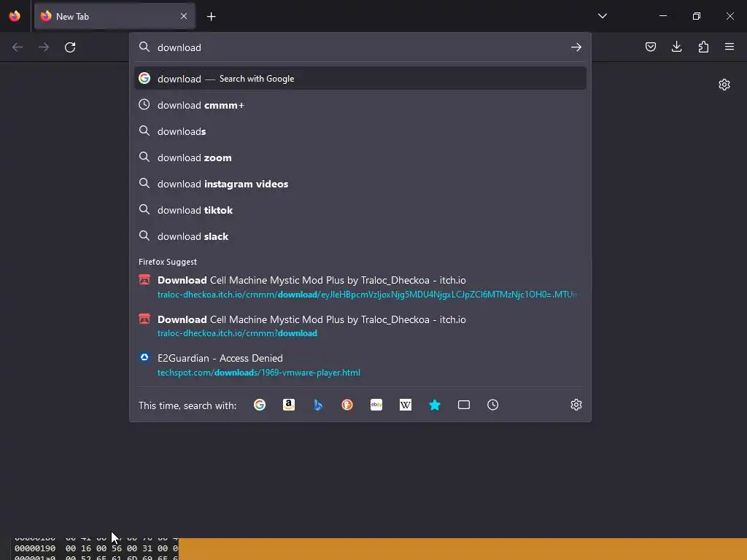Click hex line 00000190 in background window
Screen dimensions: 747x560
pos(96,548)
